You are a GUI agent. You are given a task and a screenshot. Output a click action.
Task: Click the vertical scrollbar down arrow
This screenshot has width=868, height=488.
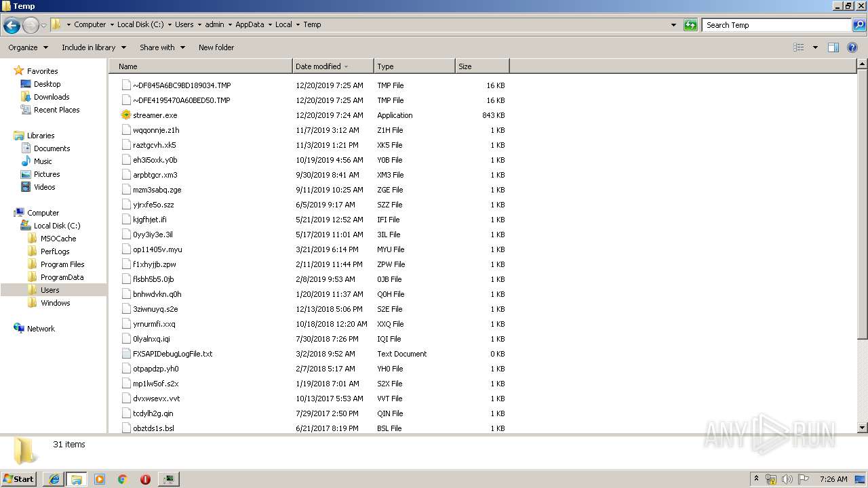click(x=863, y=428)
